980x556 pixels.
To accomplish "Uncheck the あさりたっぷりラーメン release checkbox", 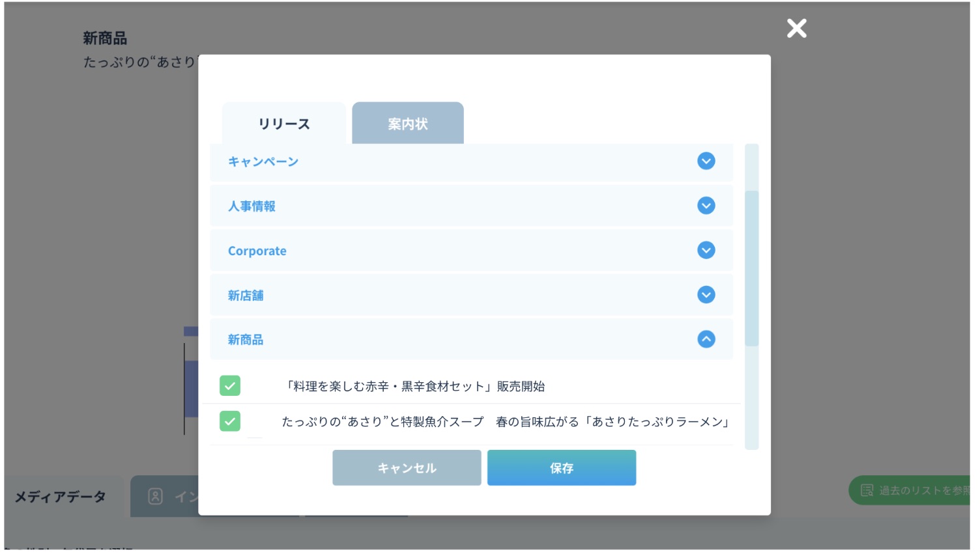I will tap(230, 421).
